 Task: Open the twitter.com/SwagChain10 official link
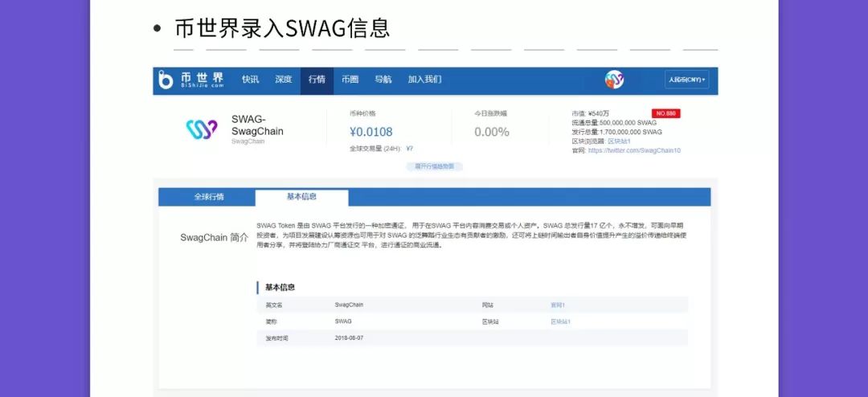(x=634, y=150)
